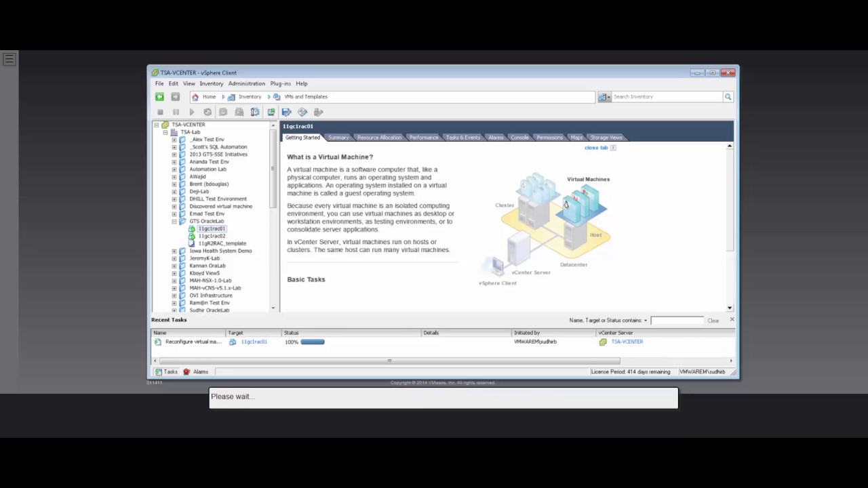Click the Suspend pause toolbar icon

coord(176,112)
